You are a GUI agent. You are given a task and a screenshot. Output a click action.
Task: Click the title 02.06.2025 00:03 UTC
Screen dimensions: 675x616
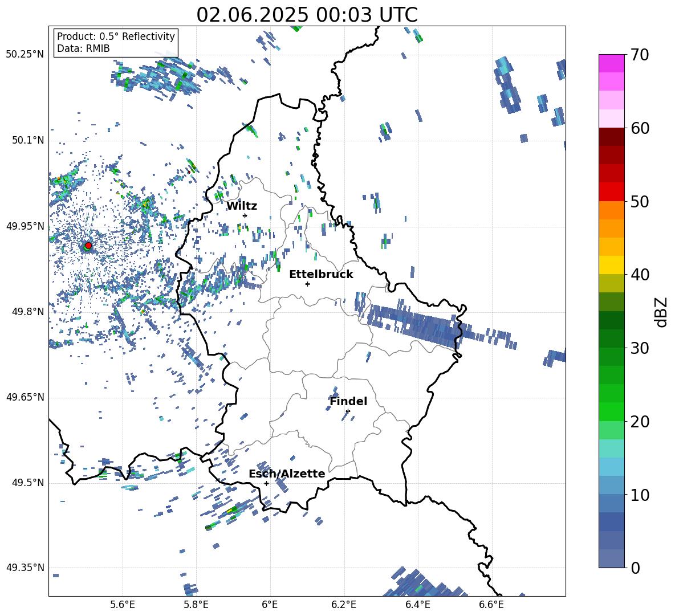pyautogui.click(x=307, y=15)
